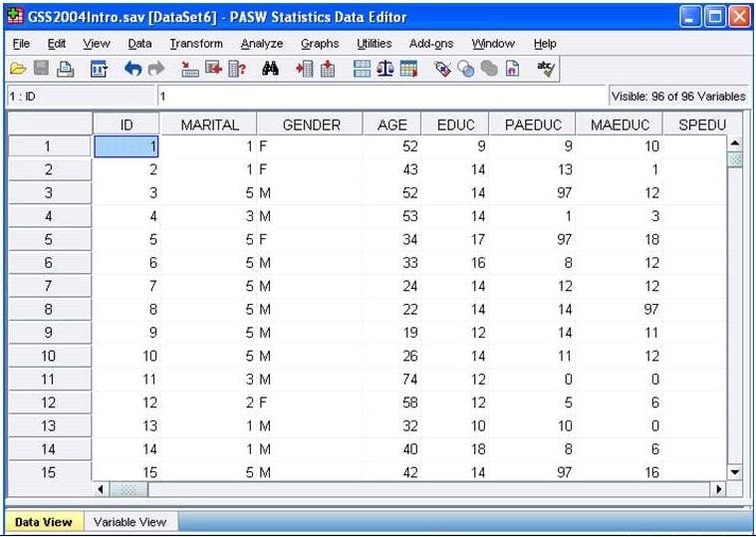
Task: Open the Analyze menu
Action: pyautogui.click(x=262, y=44)
